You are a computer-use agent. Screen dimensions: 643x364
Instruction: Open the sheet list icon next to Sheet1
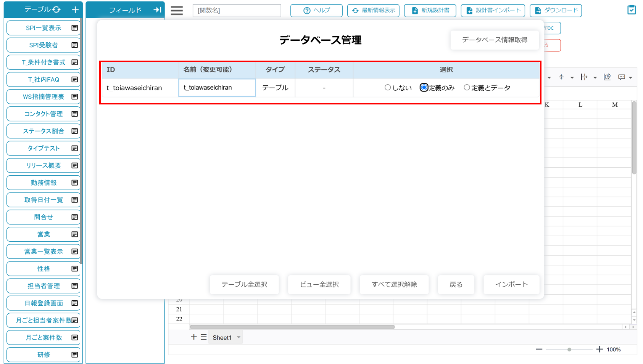click(204, 337)
